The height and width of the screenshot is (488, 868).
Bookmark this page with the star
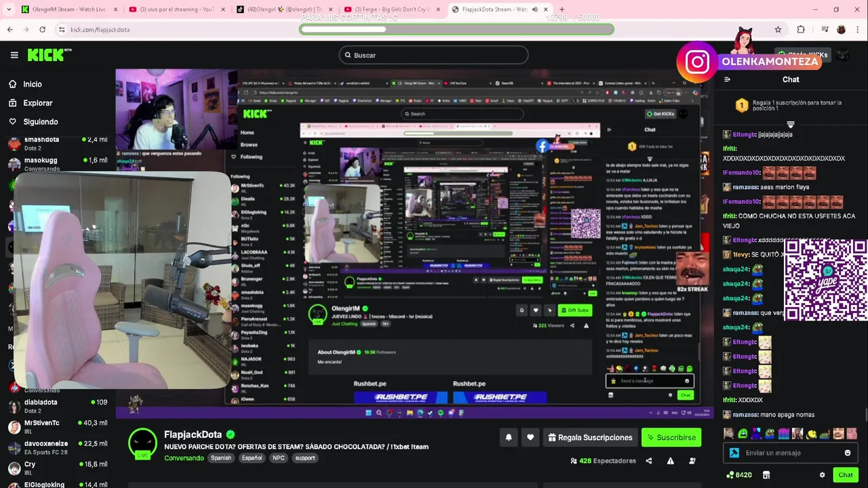tap(778, 30)
